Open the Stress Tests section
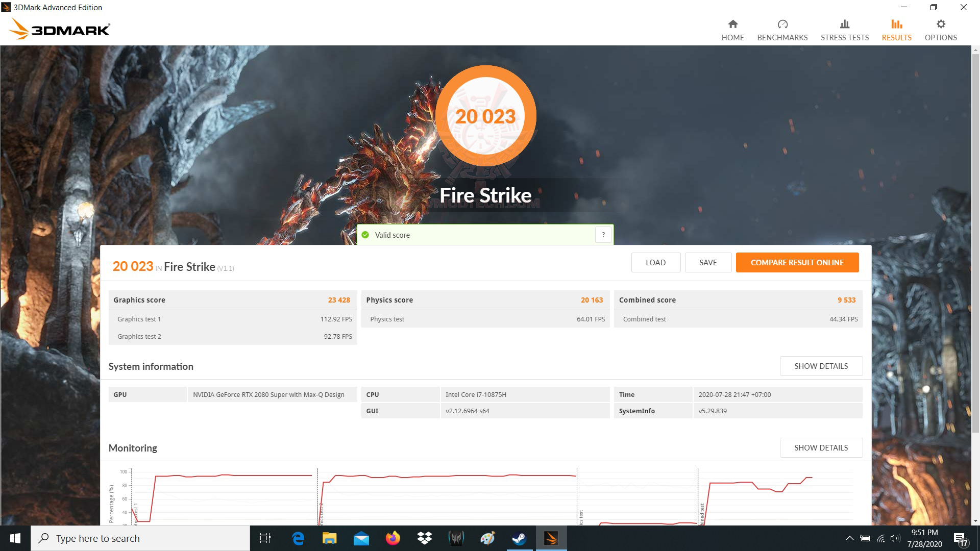Image resolution: width=980 pixels, height=551 pixels. [x=844, y=28]
